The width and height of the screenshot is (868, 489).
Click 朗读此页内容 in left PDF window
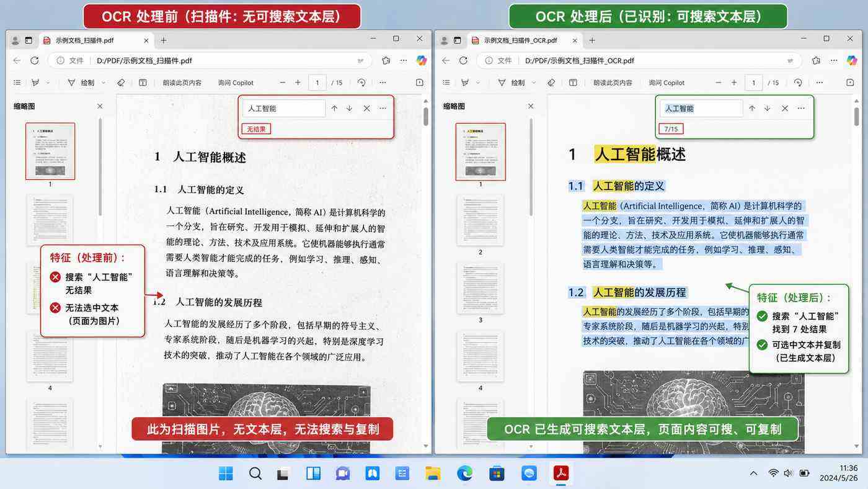(x=182, y=83)
